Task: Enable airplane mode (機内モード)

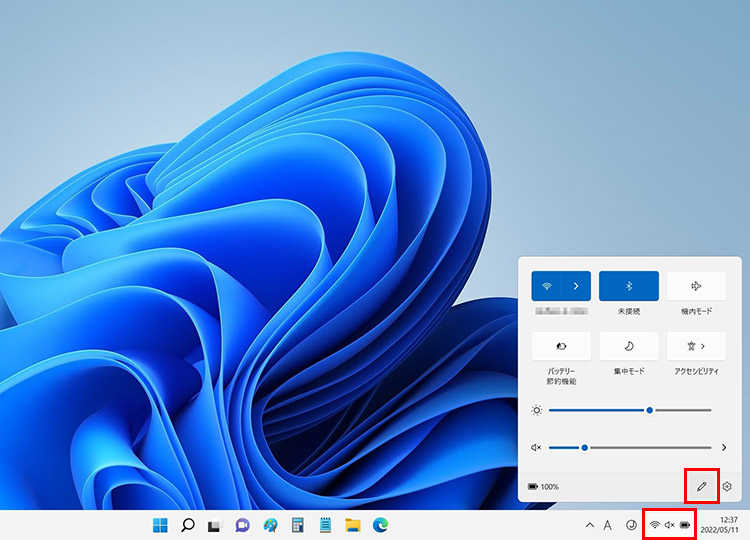Action: click(x=696, y=286)
